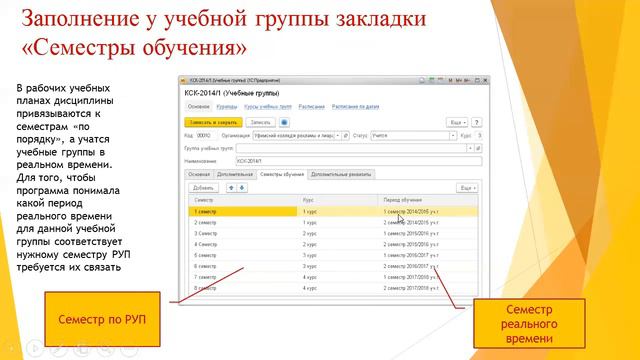Open the Дополнительные реквизиты tab
Image resolution: width=640 pixels, height=360 pixels.
(x=341, y=174)
